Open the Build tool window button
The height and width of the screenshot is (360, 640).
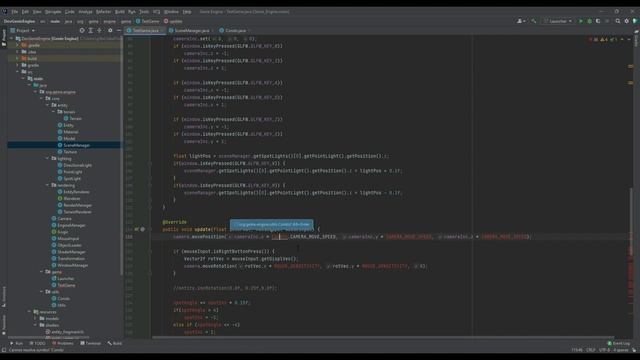(x=115, y=343)
